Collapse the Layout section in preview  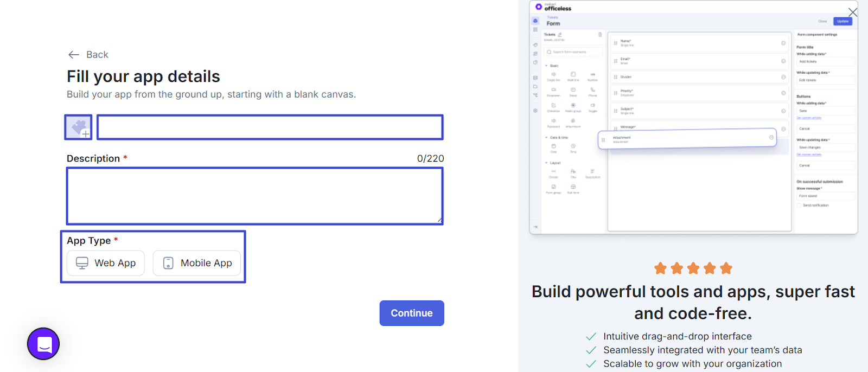(x=547, y=163)
